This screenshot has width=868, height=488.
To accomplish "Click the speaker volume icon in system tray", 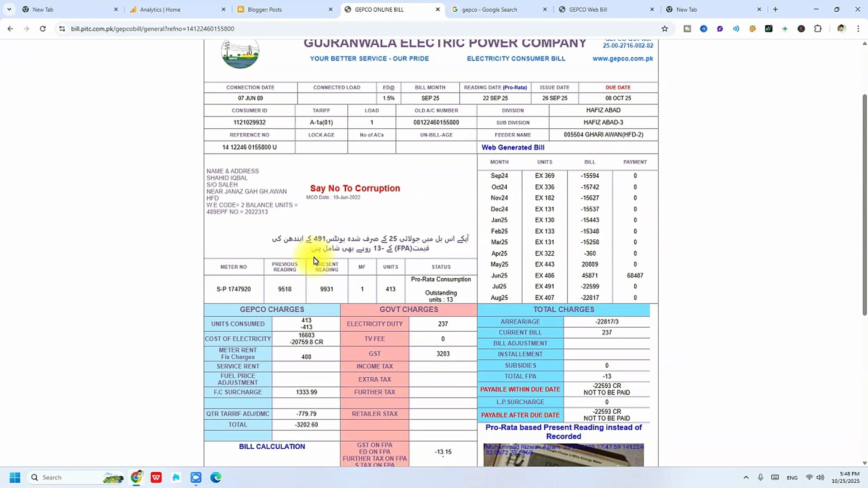I will [x=820, y=477].
